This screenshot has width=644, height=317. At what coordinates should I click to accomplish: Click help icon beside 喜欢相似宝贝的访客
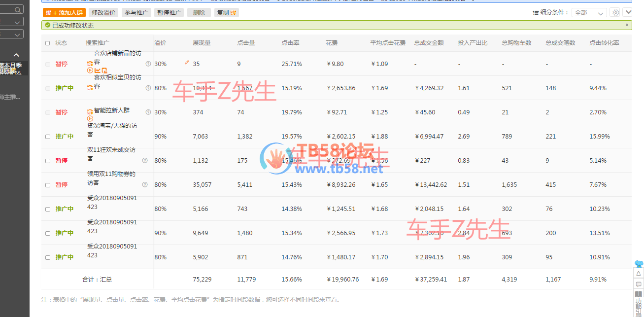(x=148, y=88)
